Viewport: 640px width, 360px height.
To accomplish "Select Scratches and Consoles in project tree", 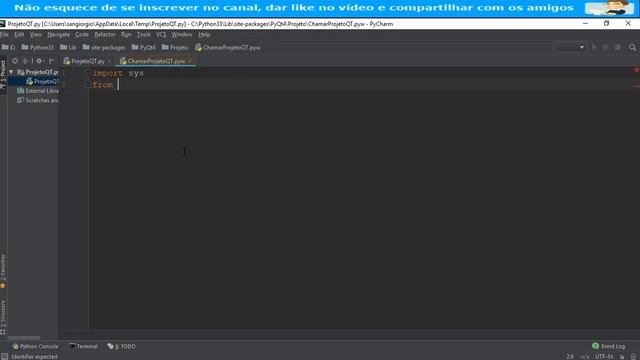I will point(38,100).
